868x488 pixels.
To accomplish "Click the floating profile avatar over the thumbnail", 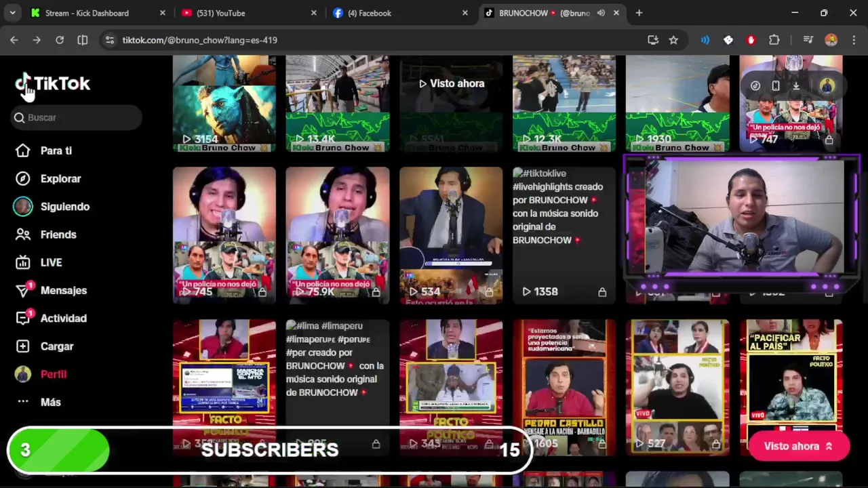I will coord(826,86).
